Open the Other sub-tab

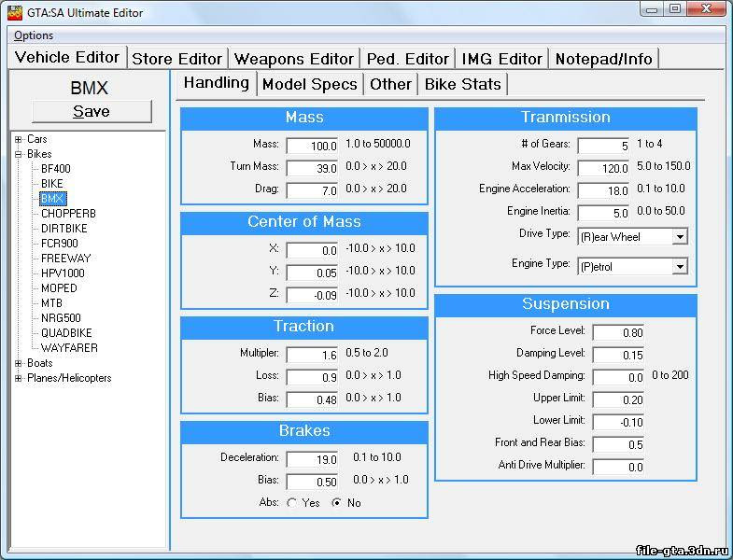point(391,84)
